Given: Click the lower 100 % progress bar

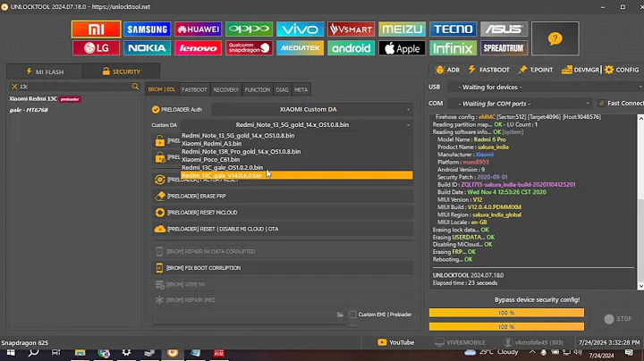Looking at the screenshot, I should click(506, 327).
